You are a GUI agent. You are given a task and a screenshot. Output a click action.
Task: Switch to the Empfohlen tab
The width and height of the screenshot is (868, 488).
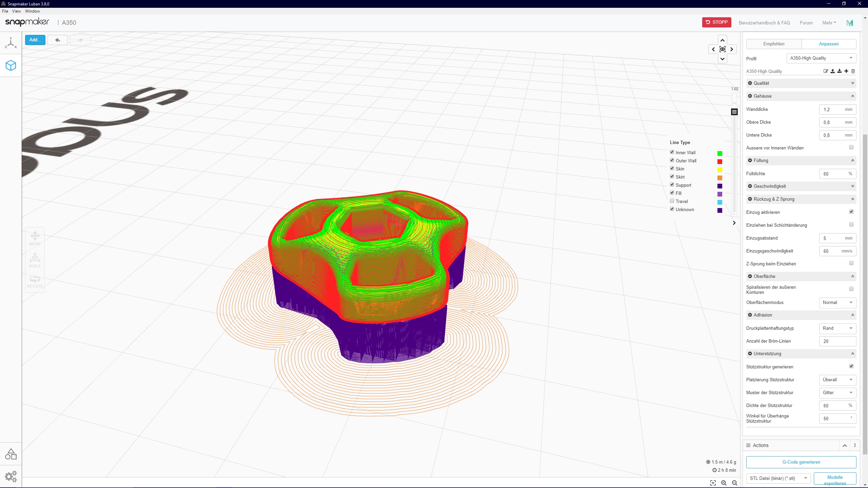pos(774,44)
